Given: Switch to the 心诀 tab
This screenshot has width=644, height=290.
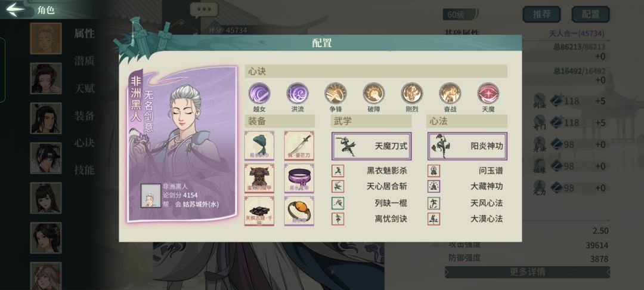Looking at the screenshot, I should (84, 143).
